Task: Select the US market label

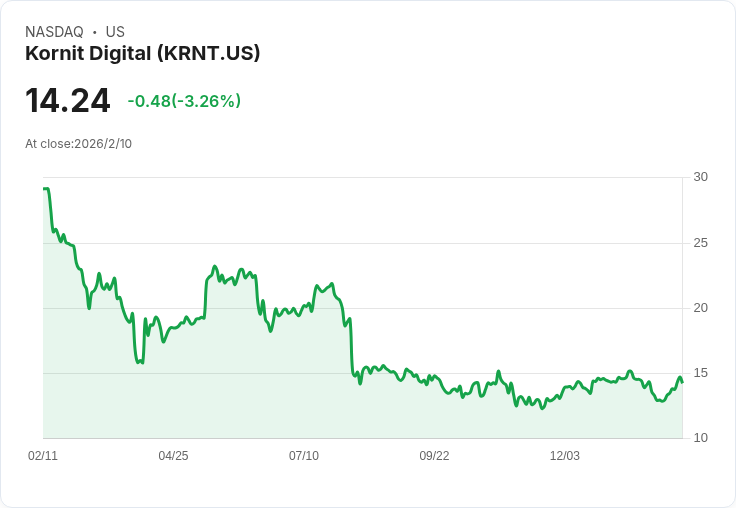Action: 115,32
